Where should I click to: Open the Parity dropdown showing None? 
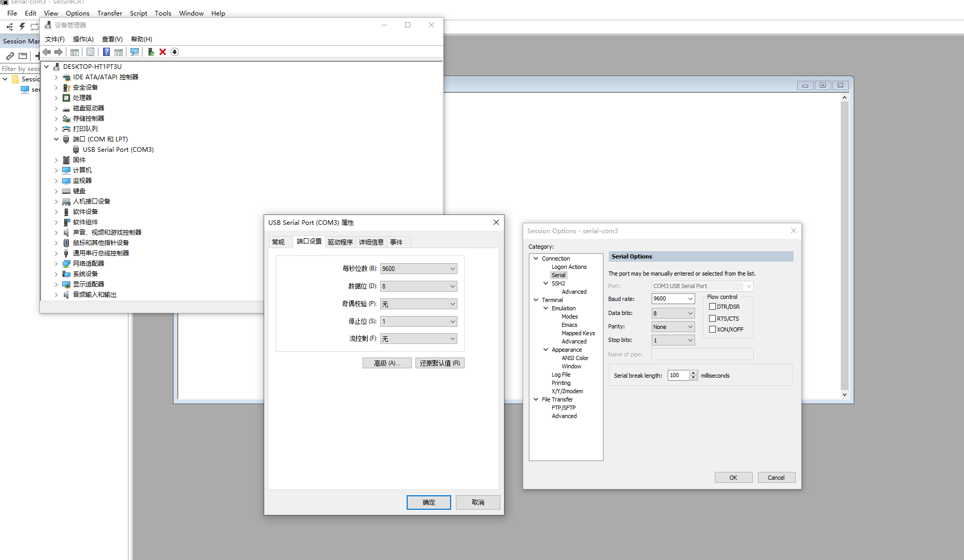[x=673, y=327]
